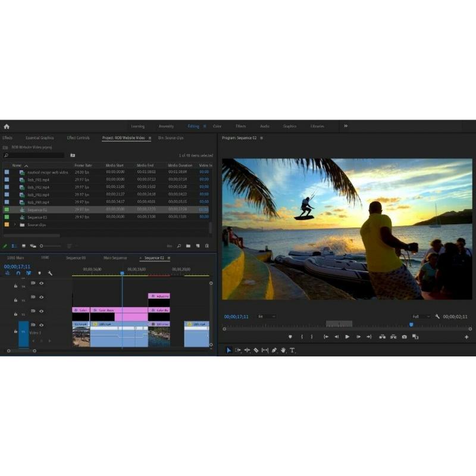Open the Essential Graphics panel tab
The width and height of the screenshot is (476, 476).
click(x=39, y=138)
